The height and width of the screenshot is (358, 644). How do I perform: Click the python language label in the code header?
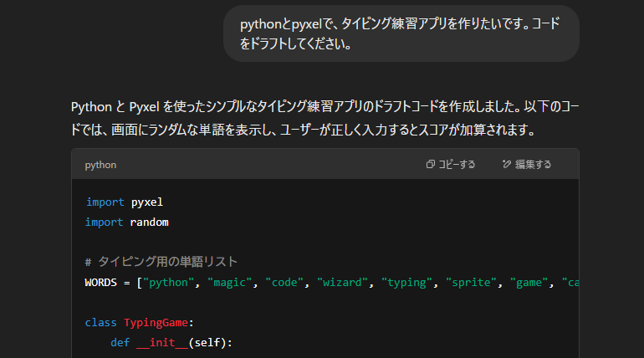pyautogui.click(x=100, y=165)
